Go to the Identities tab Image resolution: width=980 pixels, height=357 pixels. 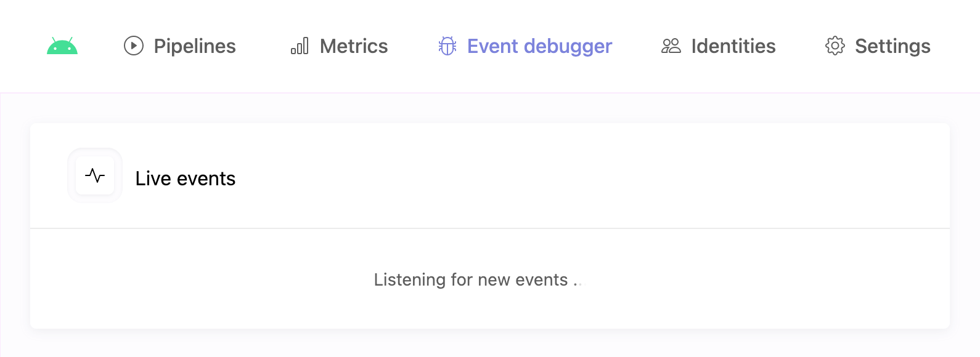[734, 46]
